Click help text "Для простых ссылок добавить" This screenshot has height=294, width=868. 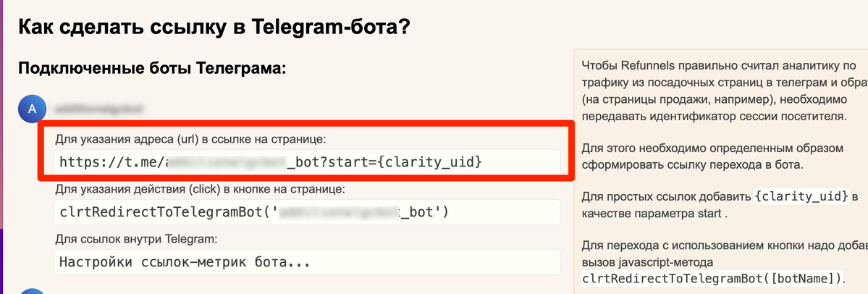point(667,196)
